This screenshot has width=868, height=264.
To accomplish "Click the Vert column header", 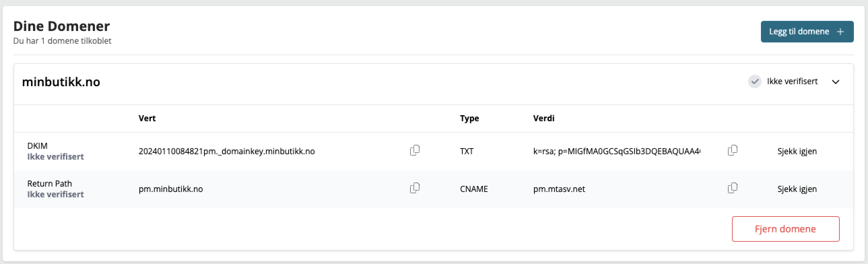I will coord(147,118).
